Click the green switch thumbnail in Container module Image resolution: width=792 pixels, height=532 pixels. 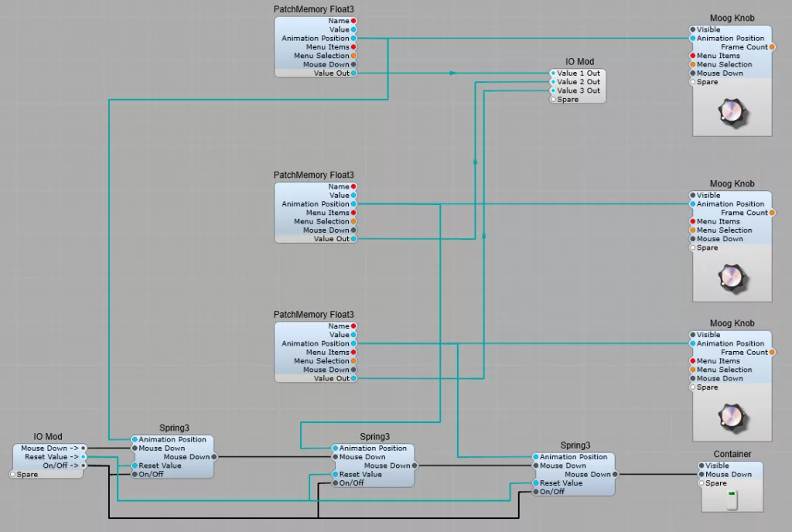point(732,500)
